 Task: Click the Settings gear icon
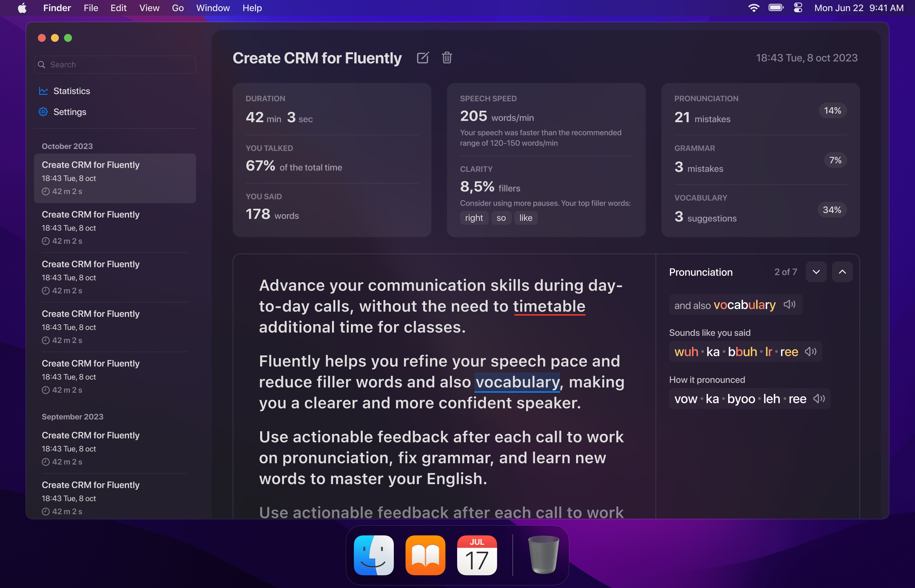click(x=43, y=112)
